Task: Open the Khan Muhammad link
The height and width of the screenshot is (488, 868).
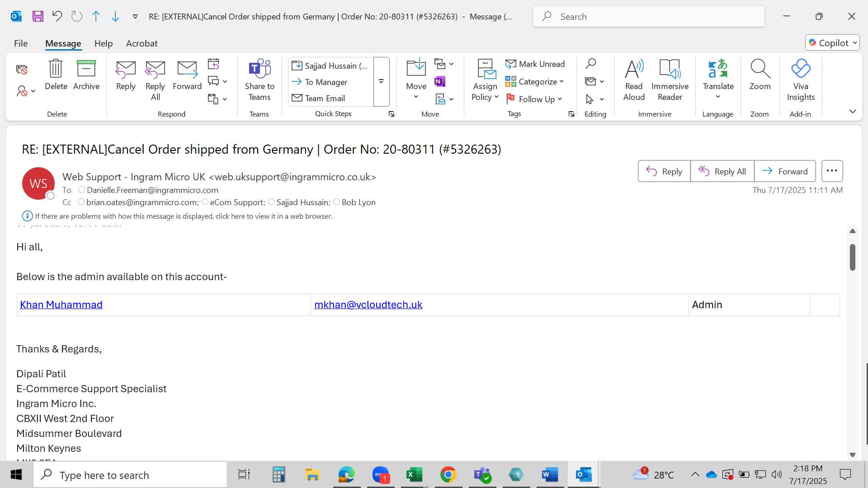Action: pos(61,305)
